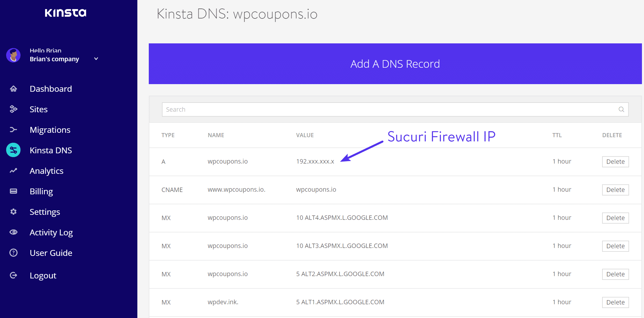Screen dimensions: 644x318
Task: Click Add A DNS Record button
Action: [395, 63]
